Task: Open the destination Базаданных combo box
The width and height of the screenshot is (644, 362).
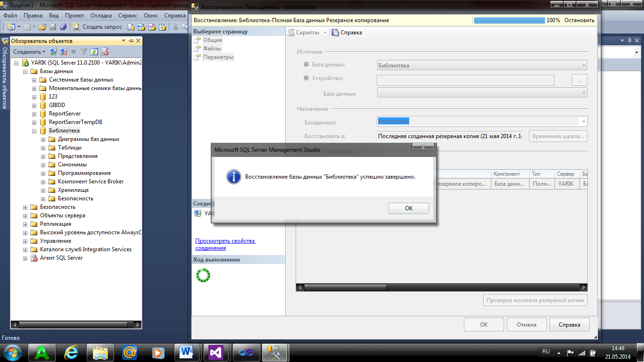Action: tap(482, 122)
